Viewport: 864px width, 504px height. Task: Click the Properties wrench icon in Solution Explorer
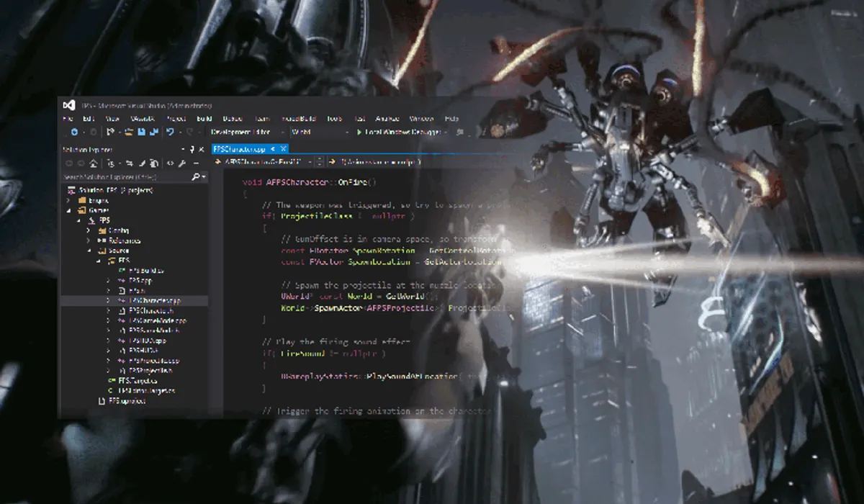(182, 163)
